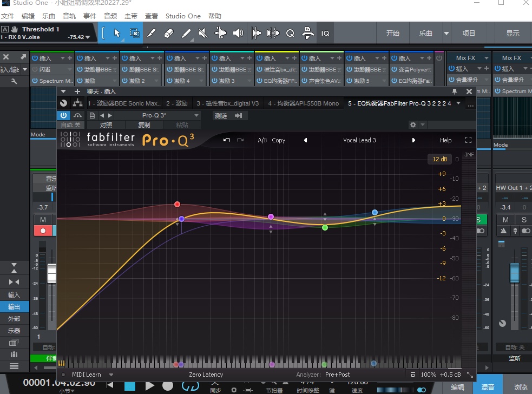Start playback with Play button

click(149, 386)
